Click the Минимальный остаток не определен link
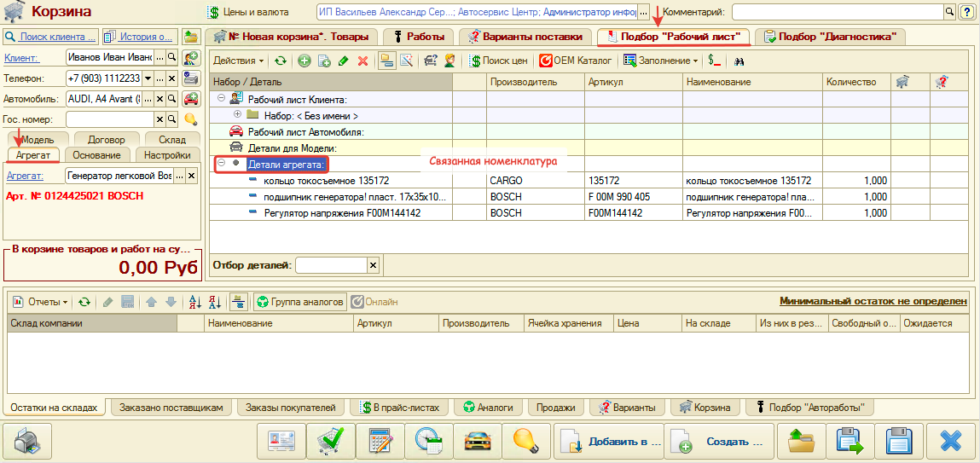 point(873,301)
